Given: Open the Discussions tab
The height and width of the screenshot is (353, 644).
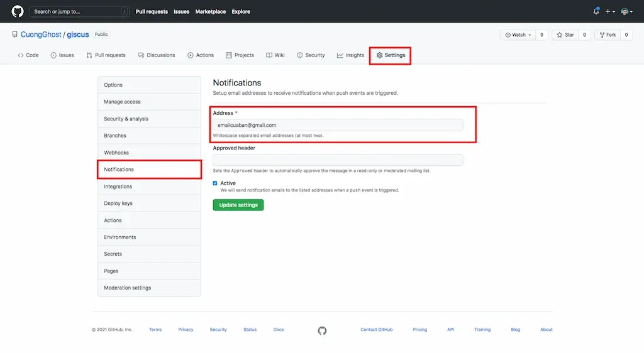Looking at the screenshot, I should (x=157, y=55).
